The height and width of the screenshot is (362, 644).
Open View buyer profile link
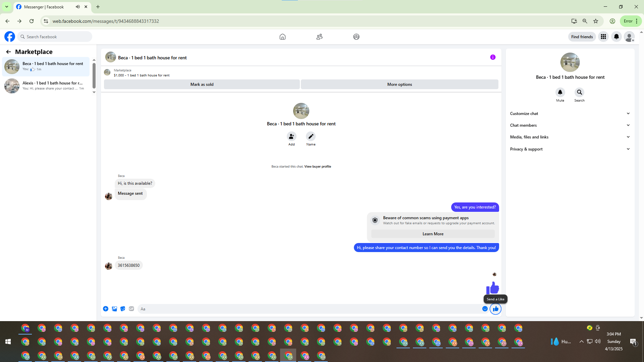coord(317,167)
